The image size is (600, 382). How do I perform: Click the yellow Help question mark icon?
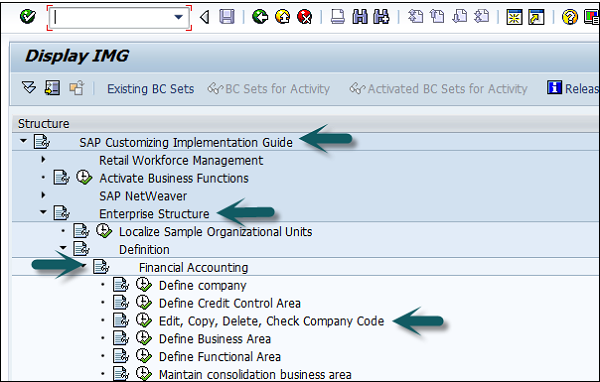(569, 17)
